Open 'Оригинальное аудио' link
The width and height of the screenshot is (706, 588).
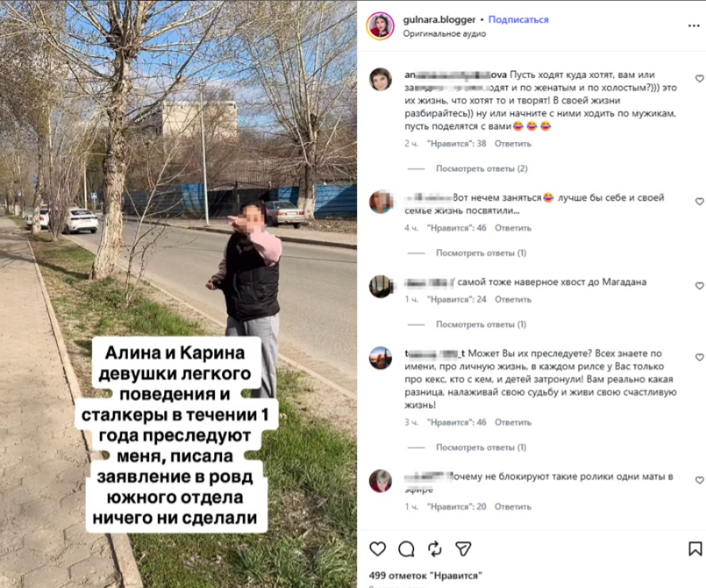point(445,34)
